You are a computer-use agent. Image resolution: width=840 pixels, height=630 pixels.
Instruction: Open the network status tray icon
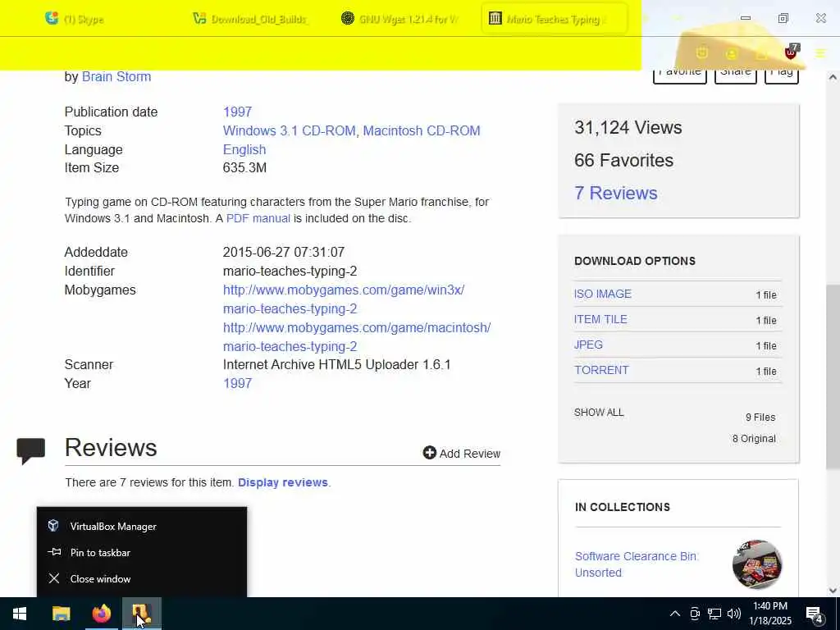(714, 614)
